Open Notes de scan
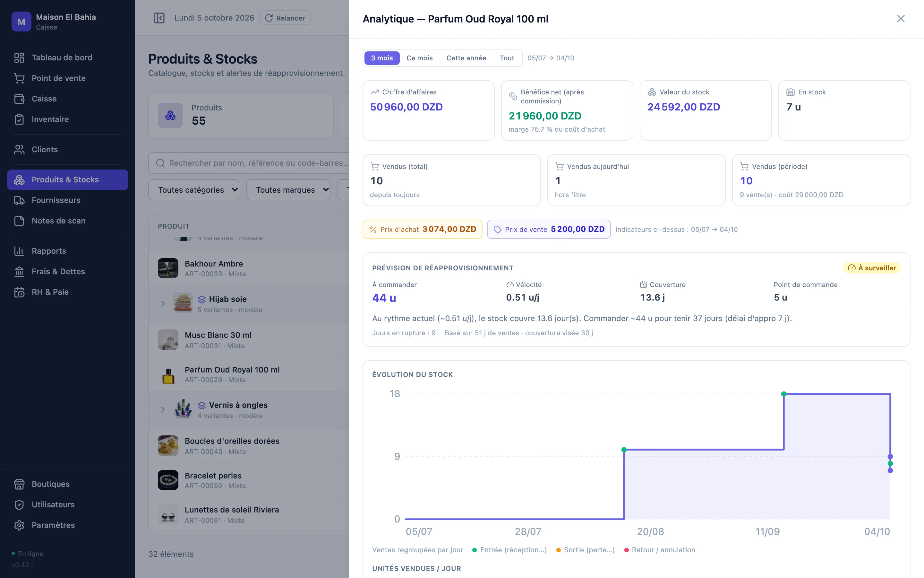The height and width of the screenshot is (578, 924). coord(68,221)
